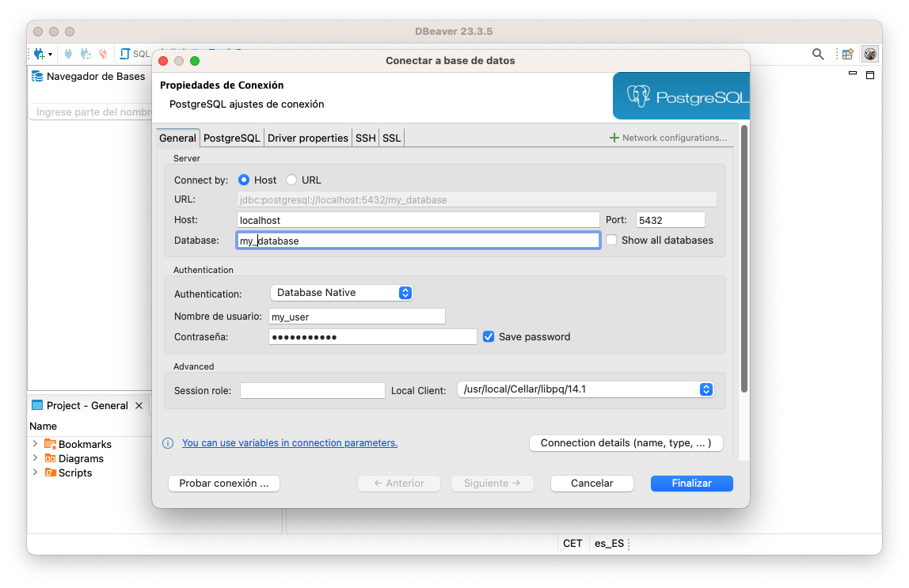Open the variables in connection parameters link
The image size is (909, 588).
point(290,442)
